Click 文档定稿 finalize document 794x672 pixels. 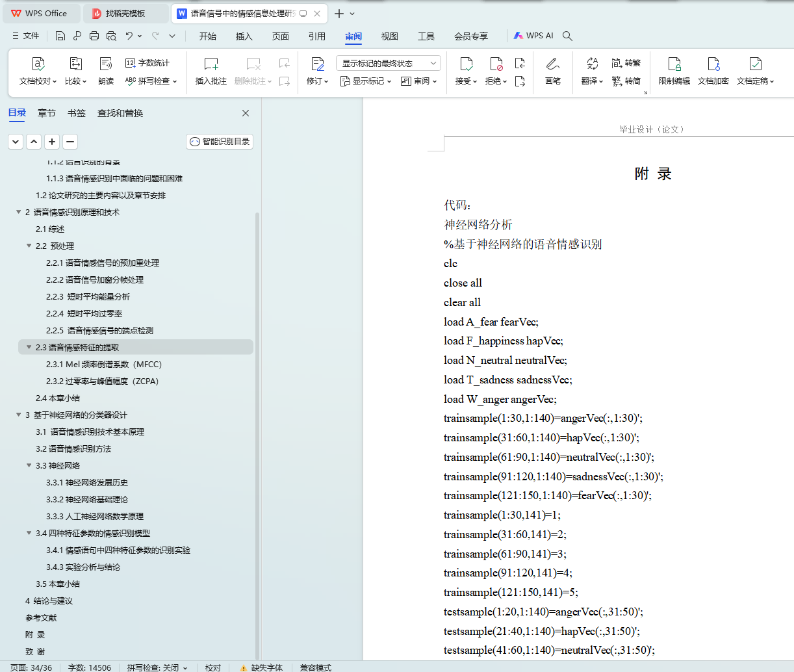755,71
